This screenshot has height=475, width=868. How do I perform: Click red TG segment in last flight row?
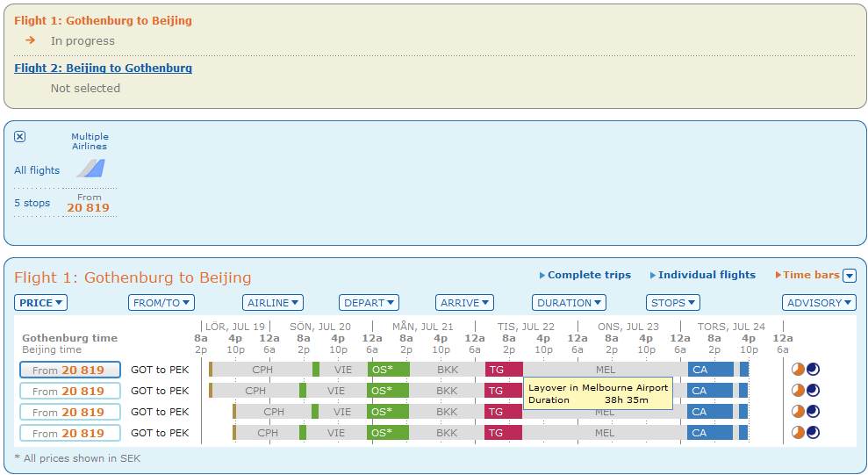click(x=503, y=433)
